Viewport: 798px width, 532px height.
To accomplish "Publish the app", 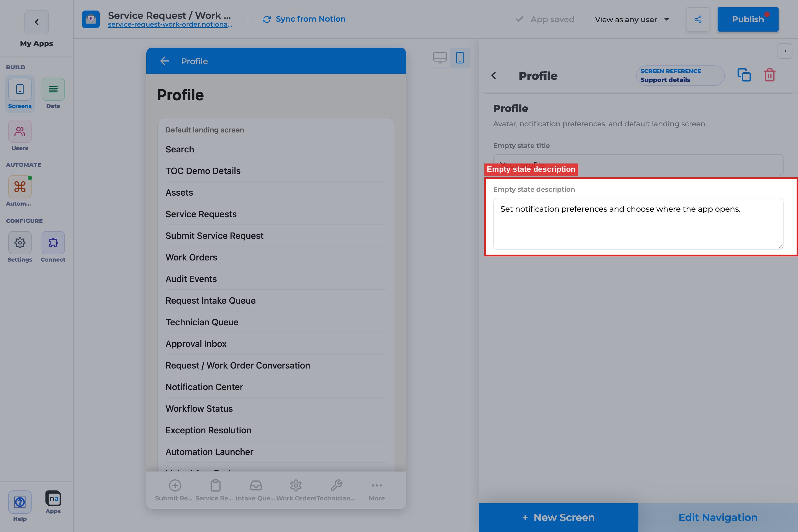I will [x=748, y=19].
